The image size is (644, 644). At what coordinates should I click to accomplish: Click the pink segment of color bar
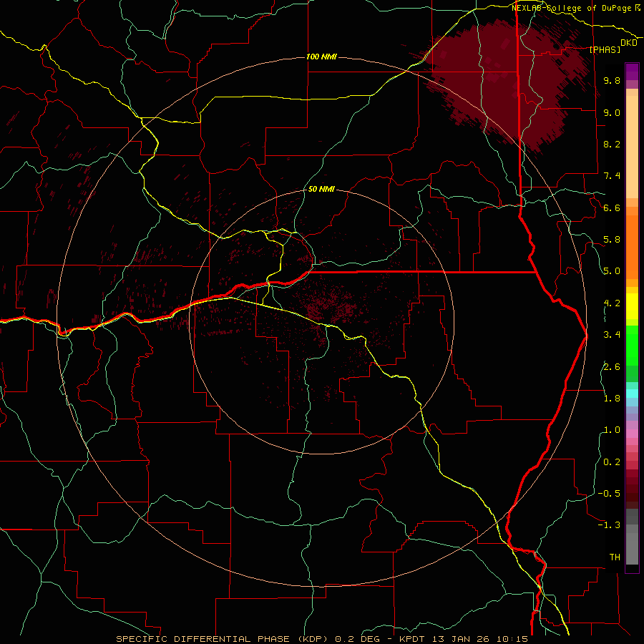click(x=632, y=434)
